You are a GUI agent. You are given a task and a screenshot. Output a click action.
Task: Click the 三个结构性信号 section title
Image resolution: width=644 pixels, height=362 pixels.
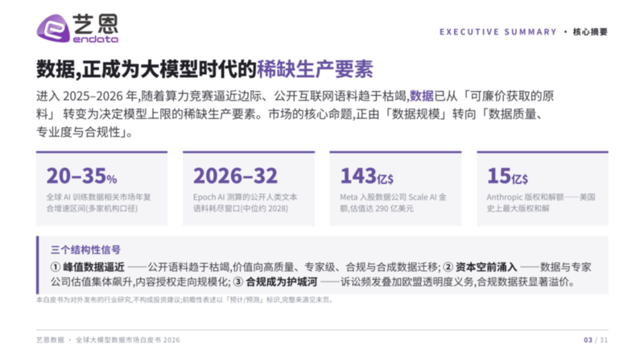tap(85, 250)
